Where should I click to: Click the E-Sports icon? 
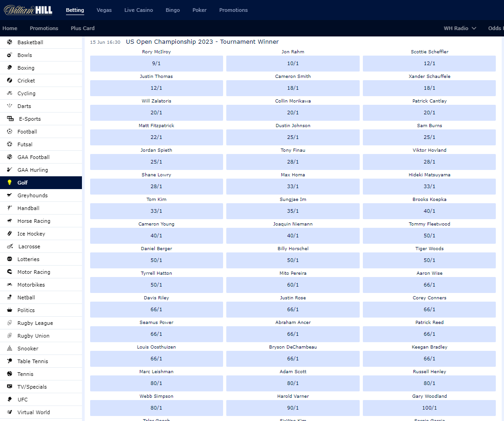10,118
